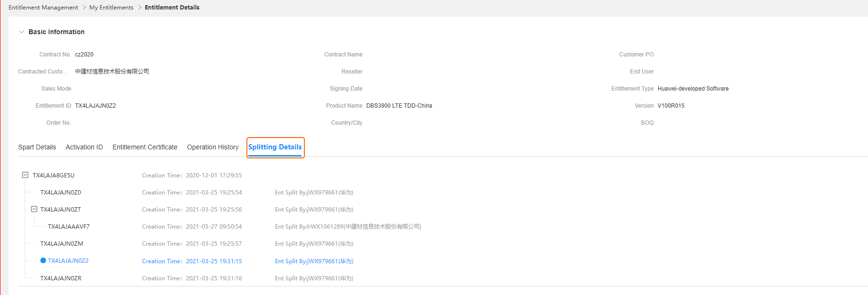Select highlighted entitlement TX4LAJAJN0Z2
868x295 pixels.
[x=68, y=261]
